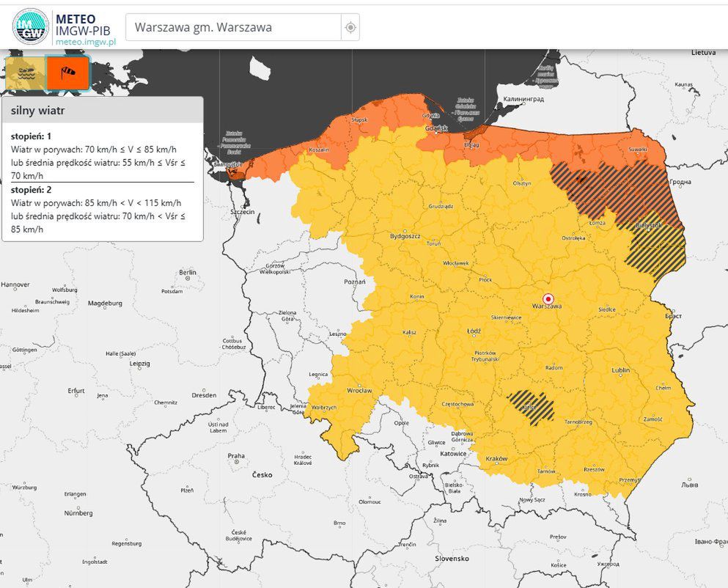This screenshot has height=588, width=728.
Task: Click the Katowice city label
Action: tap(453, 453)
